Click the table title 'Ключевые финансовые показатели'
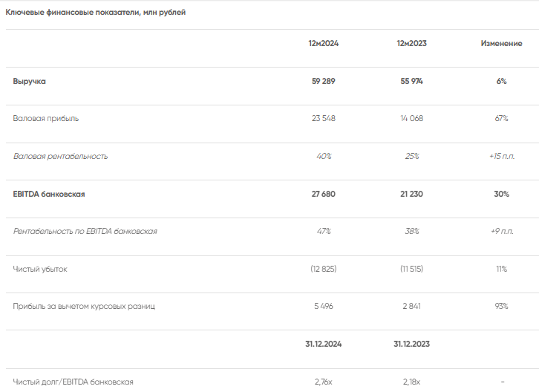This screenshot has height=392, width=539. pos(96,13)
